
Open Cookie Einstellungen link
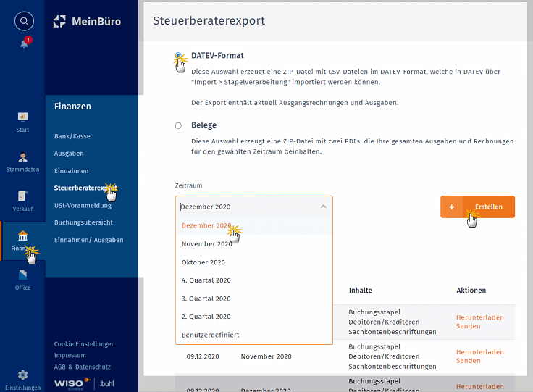click(x=84, y=344)
